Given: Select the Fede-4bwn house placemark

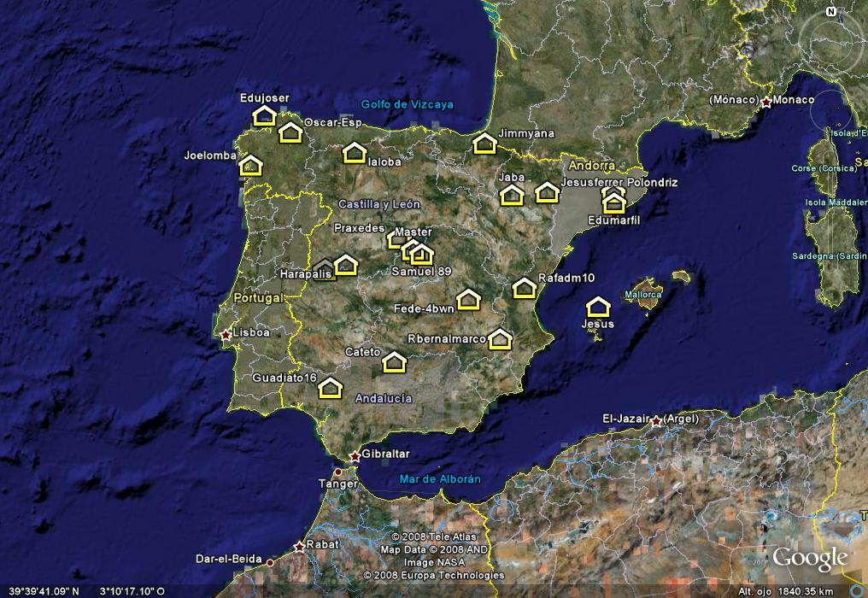Looking at the screenshot, I should tap(467, 299).
